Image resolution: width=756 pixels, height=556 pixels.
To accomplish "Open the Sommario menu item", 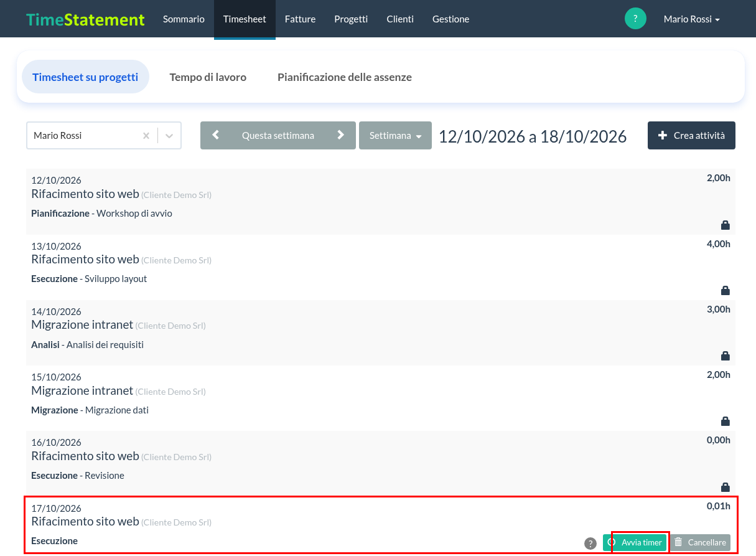I will point(184,19).
